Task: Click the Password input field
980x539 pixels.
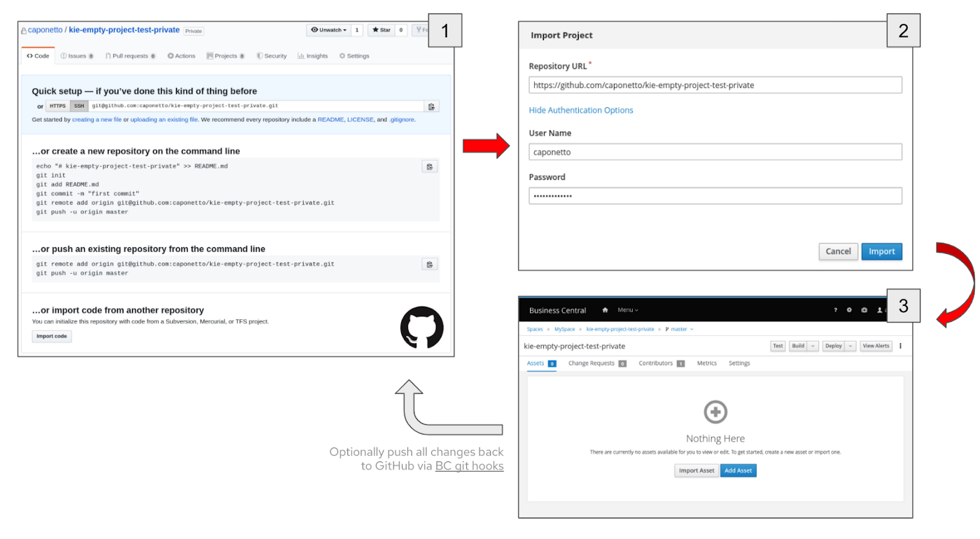Action: (x=715, y=195)
